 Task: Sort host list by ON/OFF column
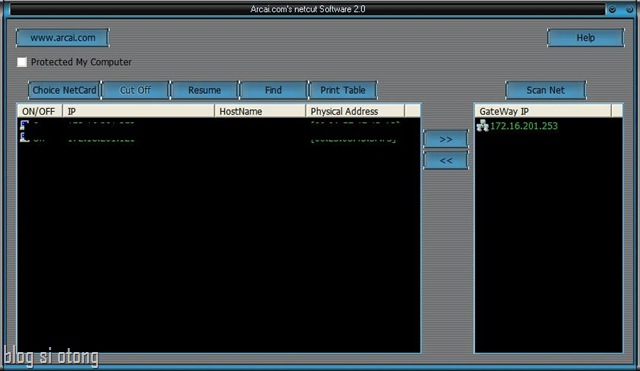(40, 111)
